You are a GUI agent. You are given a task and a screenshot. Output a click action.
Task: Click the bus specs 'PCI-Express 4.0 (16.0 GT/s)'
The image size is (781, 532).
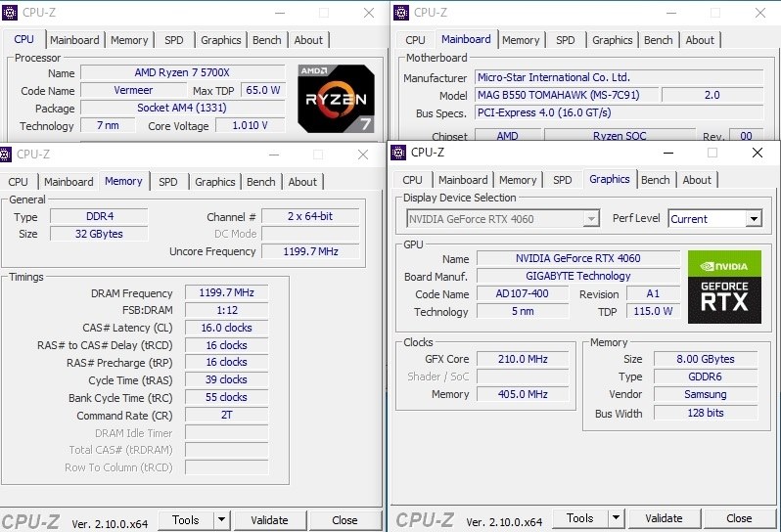[x=619, y=112]
